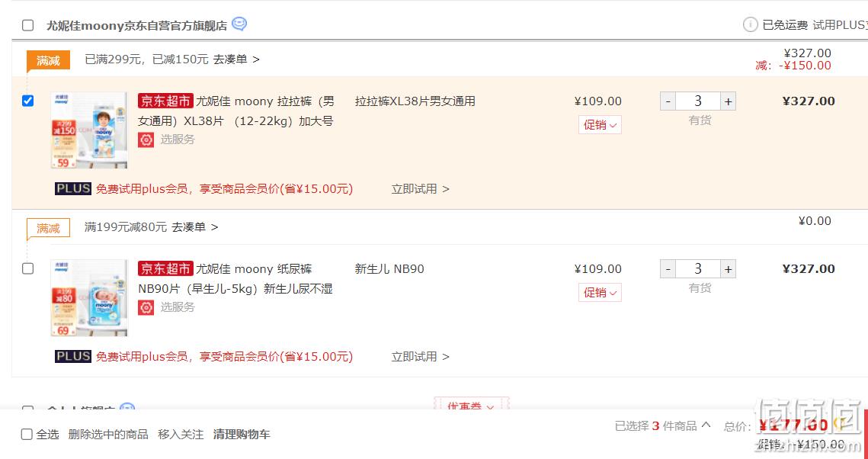Check the 纸尿裤 NB90片 item

click(x=27, y=268)
